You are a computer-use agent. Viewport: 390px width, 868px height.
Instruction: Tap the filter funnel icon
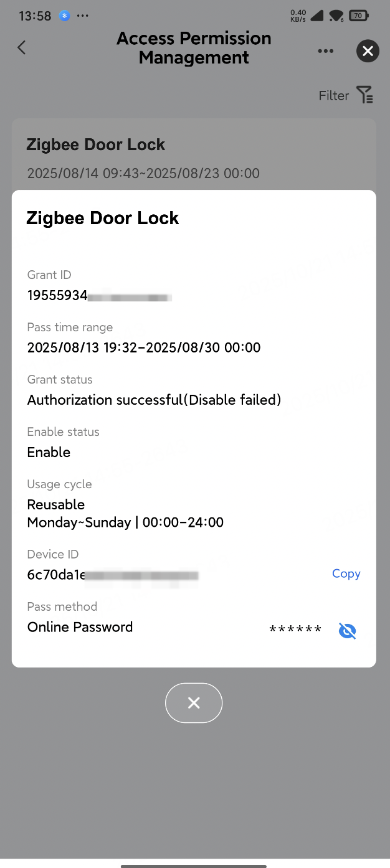pos(366,95)
